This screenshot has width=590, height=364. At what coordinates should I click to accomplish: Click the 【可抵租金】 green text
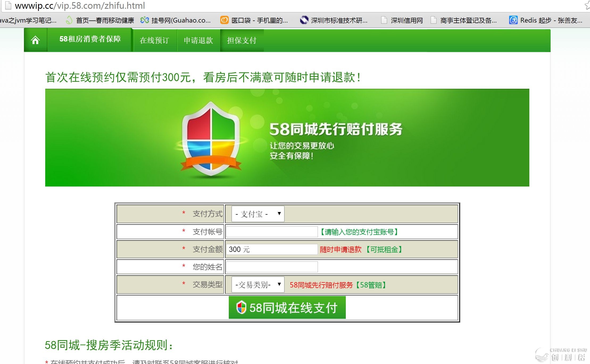[384, 249]
